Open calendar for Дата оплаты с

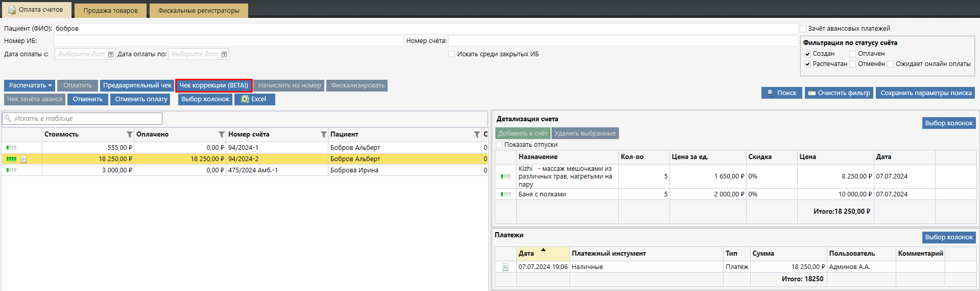(x=111, y=54)
